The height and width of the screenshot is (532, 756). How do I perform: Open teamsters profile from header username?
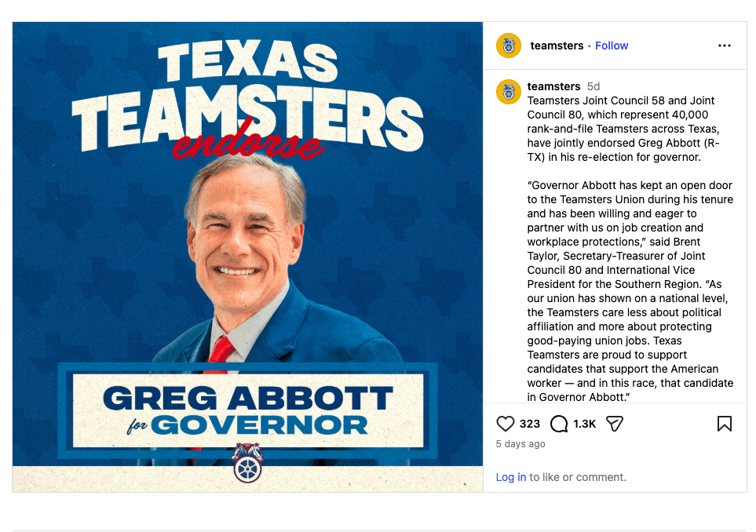point(557,46)
